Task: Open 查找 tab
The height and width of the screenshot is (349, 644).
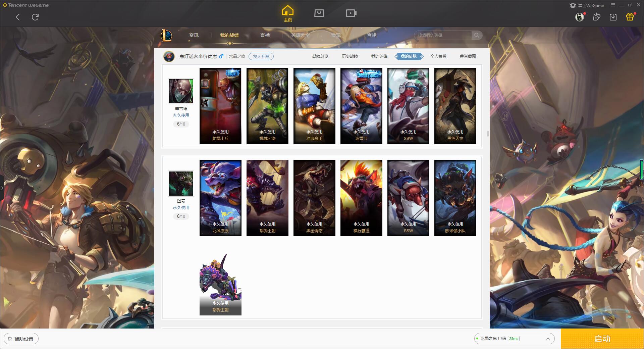Action: [372, 35]
